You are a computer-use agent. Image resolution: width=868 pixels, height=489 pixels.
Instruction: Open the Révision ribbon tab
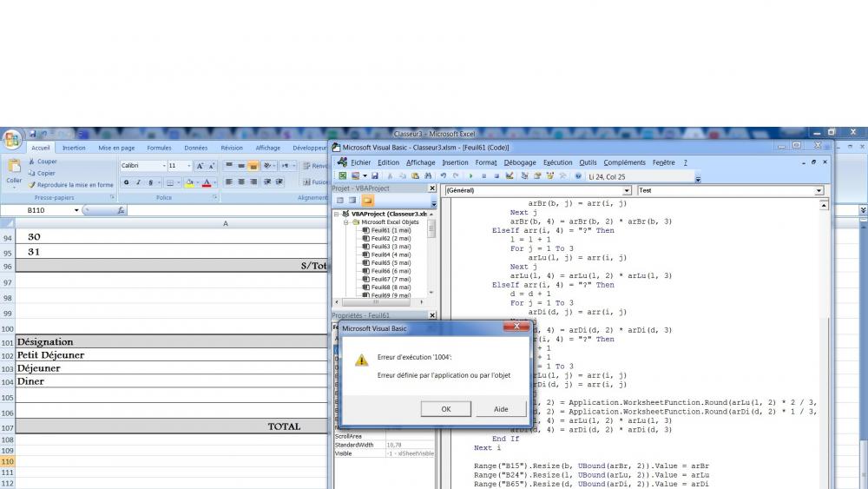tap(232, 148)
